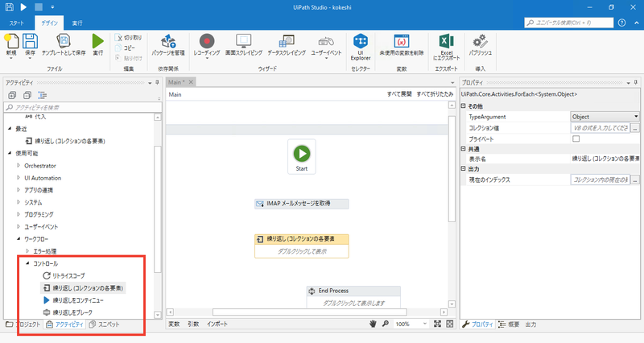
Task: Expand the プログラミング tree node
Action: point(18,214)
